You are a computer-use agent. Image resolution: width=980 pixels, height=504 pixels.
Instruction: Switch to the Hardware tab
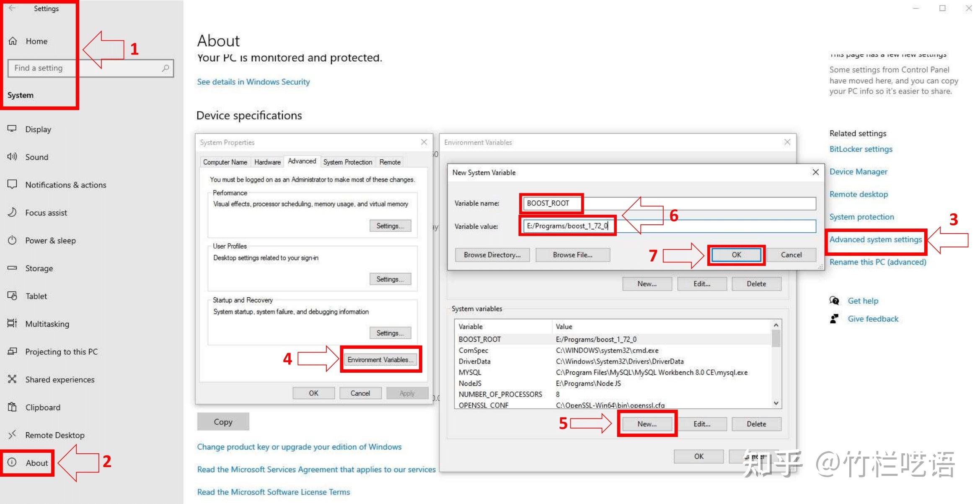(x=267, y=162)
